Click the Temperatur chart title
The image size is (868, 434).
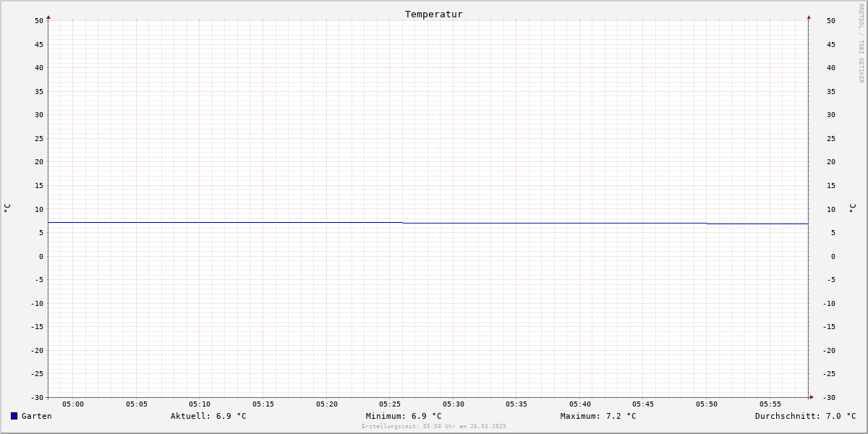pyautogui.click(x=434, y=14)
